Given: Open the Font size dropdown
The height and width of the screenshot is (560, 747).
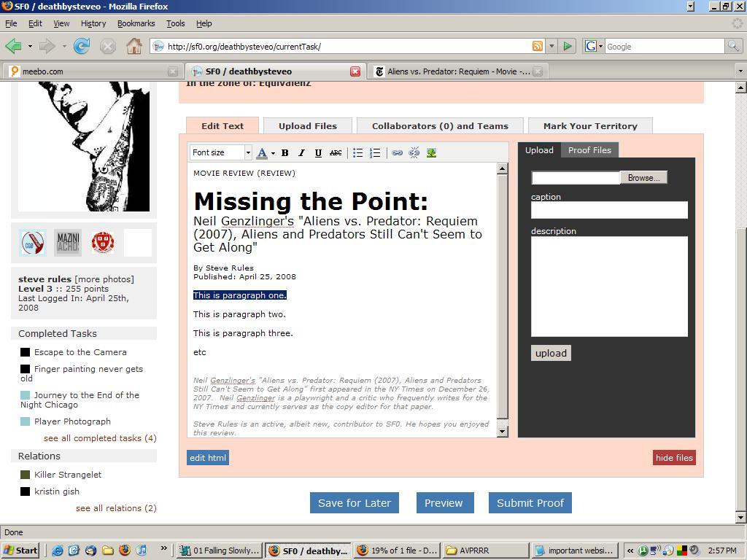Looking at the screenshot, I should click(247, 153).
